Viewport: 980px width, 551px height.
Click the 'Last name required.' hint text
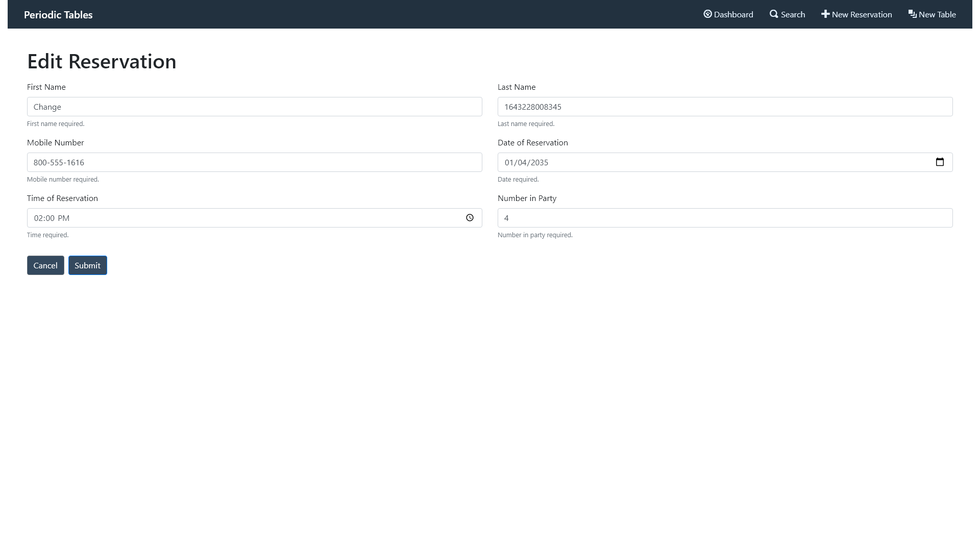(x=526, y=124)
